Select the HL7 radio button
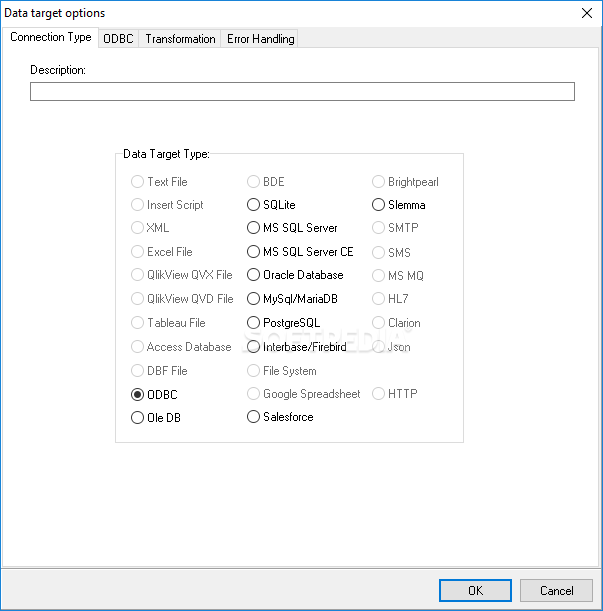Screen dimensions: 603x611 [378, 299]
